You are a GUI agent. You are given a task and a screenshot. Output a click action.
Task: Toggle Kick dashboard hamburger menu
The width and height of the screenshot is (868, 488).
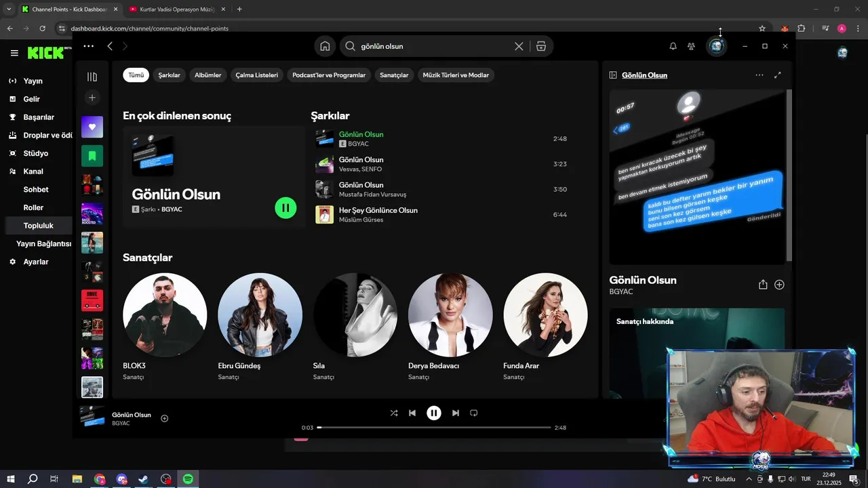click(14, 53)
